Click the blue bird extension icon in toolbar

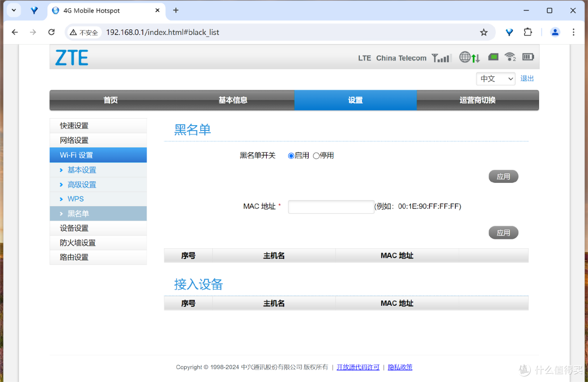509,32
